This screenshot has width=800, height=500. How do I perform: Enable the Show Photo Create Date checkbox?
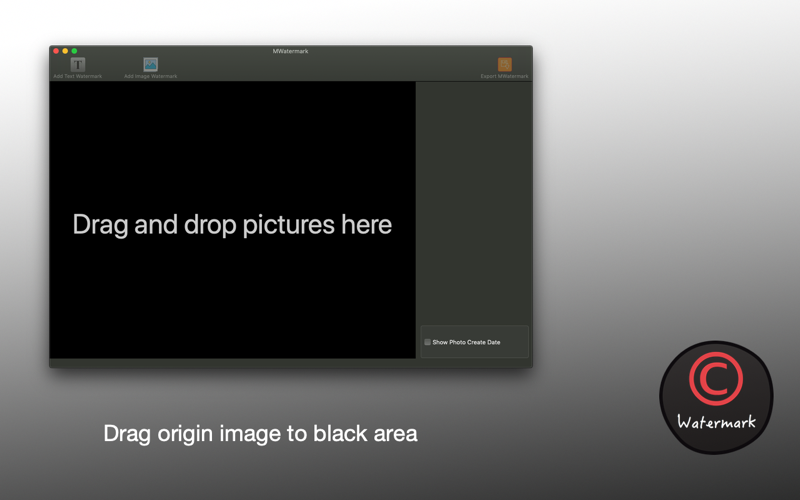(x=428, y=342)
